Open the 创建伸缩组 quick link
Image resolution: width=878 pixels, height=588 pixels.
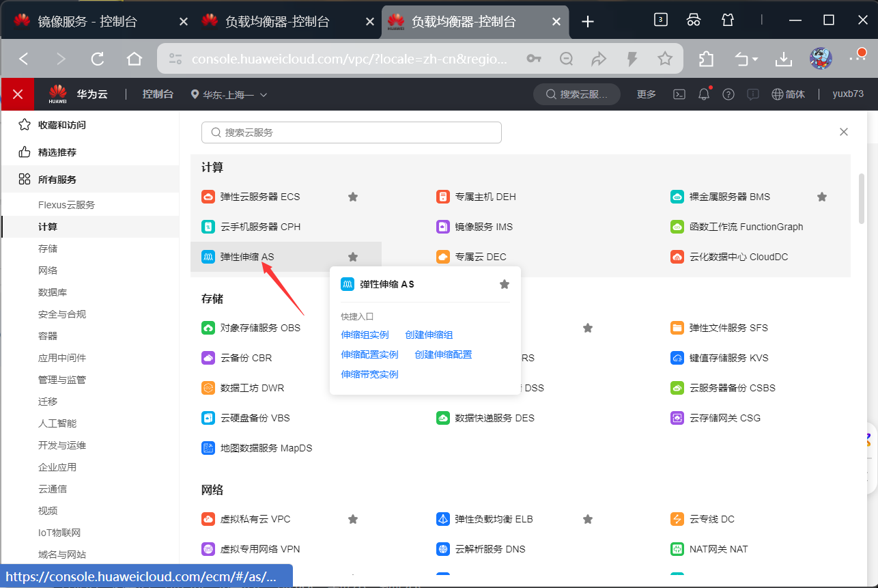(429, 335)
